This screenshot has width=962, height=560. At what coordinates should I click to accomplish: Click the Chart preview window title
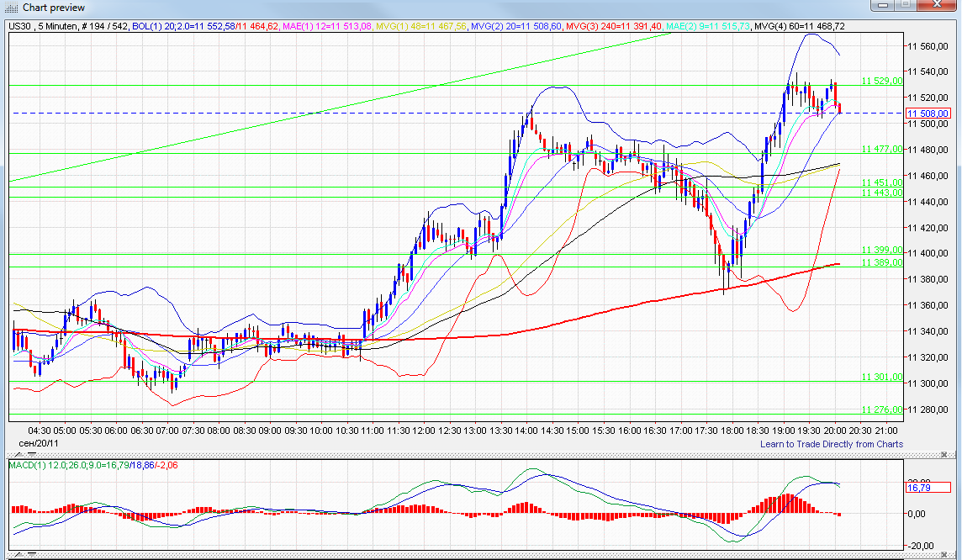point(54,8)
